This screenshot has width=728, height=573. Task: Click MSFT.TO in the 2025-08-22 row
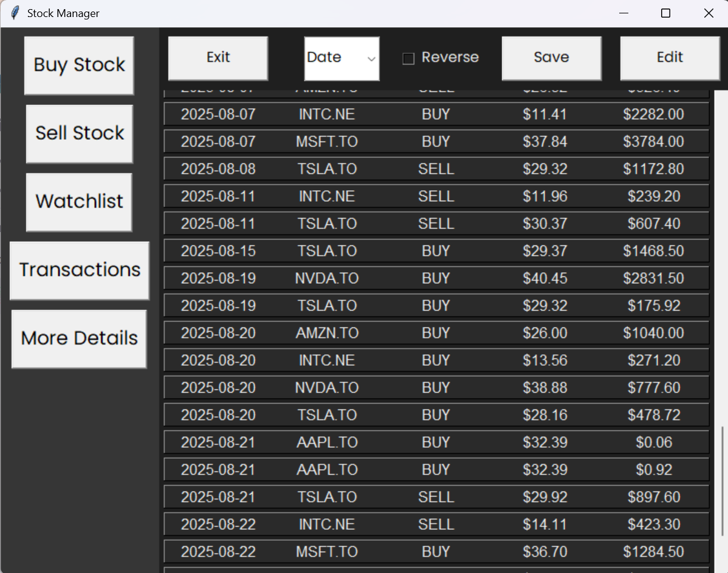point(328,552)
